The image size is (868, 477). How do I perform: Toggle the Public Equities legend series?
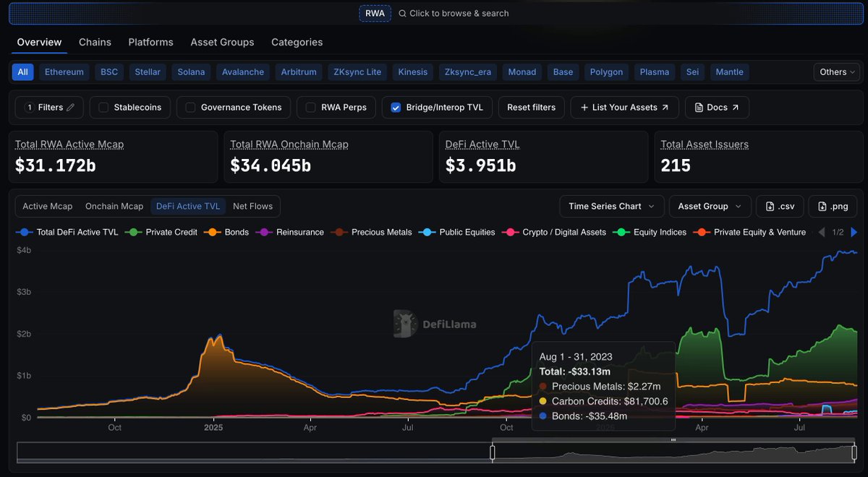457,232
